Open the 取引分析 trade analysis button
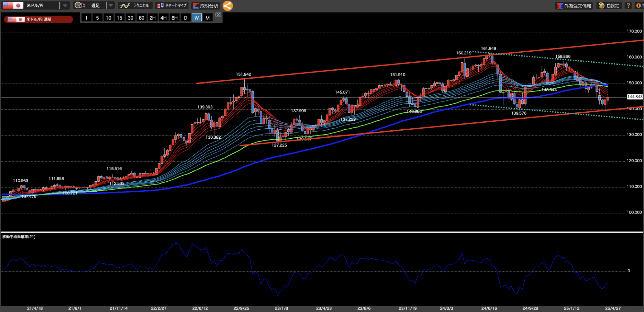The height and width of the screenshot is (312, 644). [x=205, y=6]
